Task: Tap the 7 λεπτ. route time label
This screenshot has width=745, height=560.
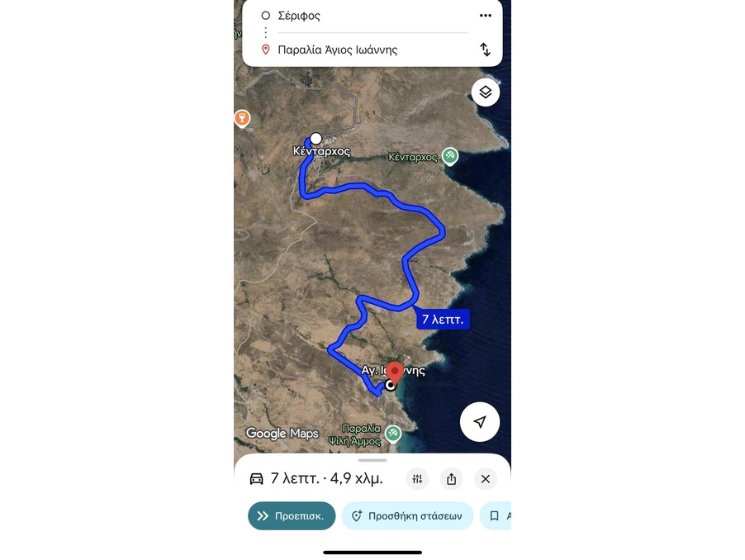Action: click(x=443, y=319)
